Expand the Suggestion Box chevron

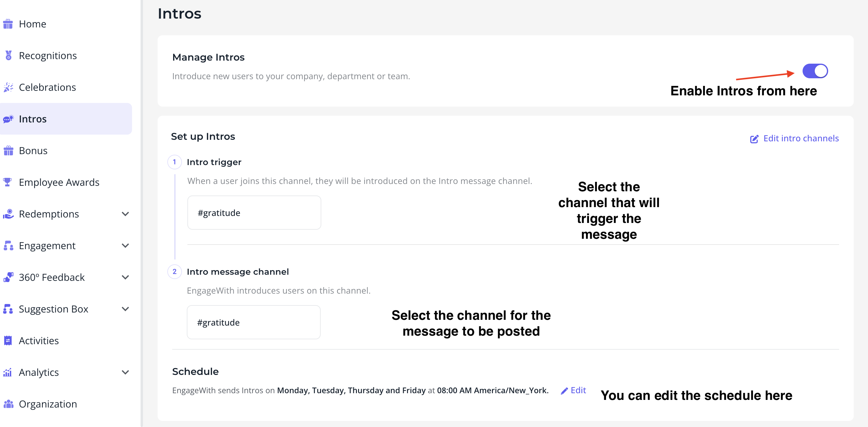pos(125,309)
